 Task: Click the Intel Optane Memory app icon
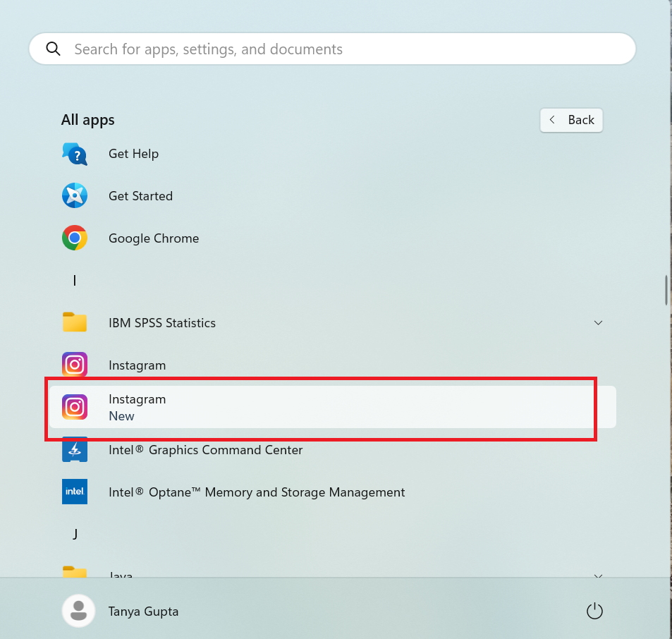pos(75,492)
